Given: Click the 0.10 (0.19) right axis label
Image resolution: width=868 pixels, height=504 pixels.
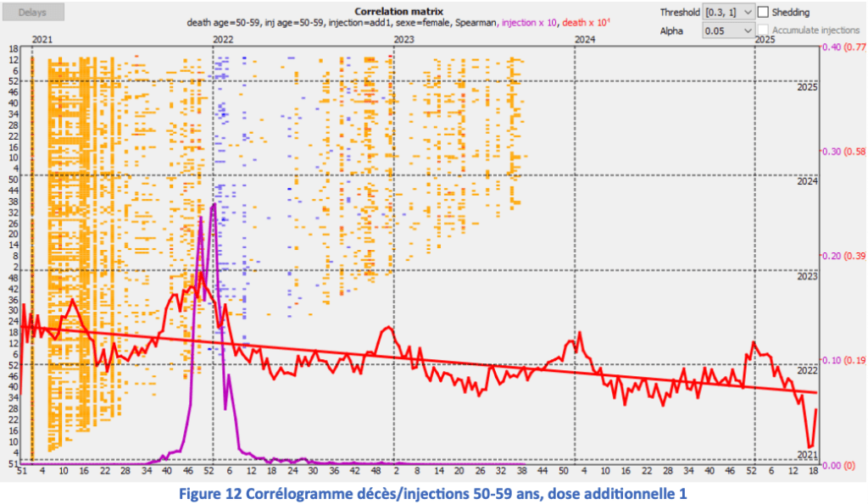Looking at the screenshot, I should 843,360.
